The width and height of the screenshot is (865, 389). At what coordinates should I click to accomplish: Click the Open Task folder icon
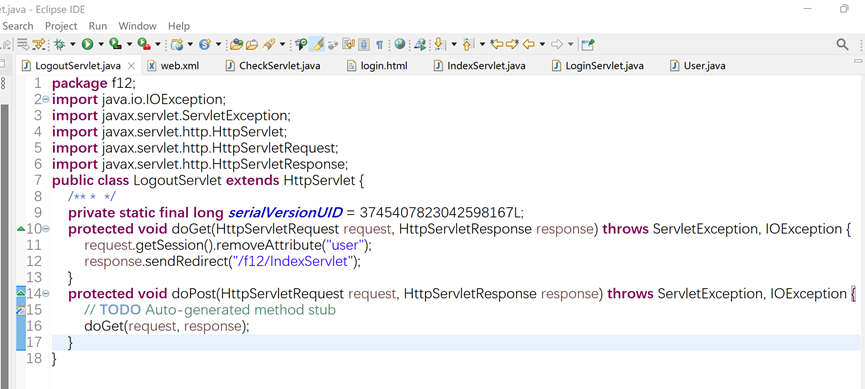click(252, 44)
